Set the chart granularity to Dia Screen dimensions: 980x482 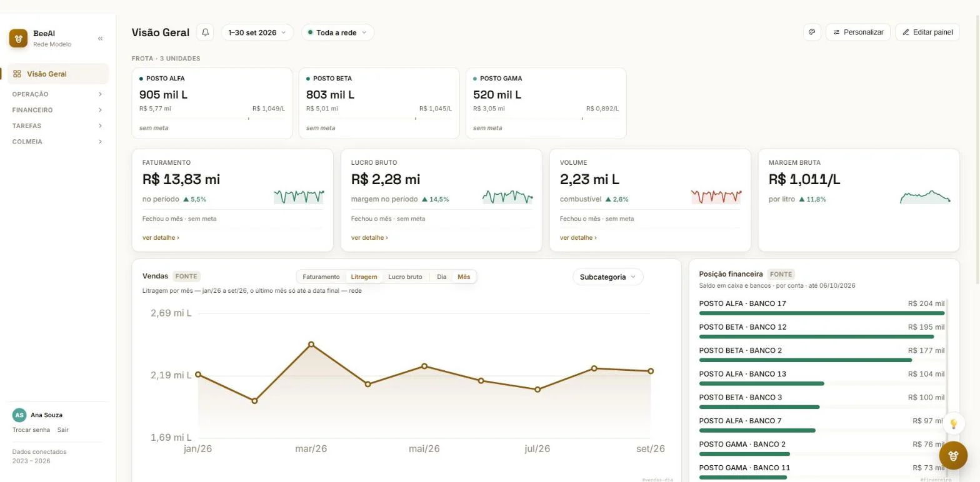click(442, 277)
